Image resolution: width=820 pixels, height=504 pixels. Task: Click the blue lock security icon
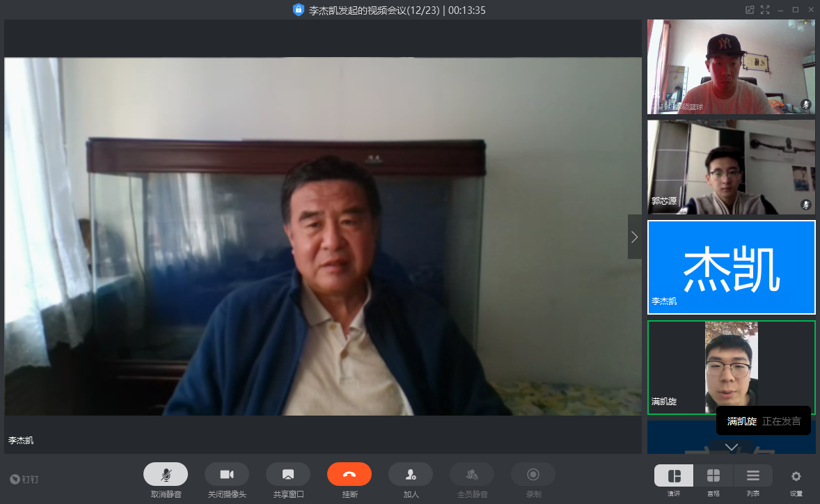(x=299, y=10)
